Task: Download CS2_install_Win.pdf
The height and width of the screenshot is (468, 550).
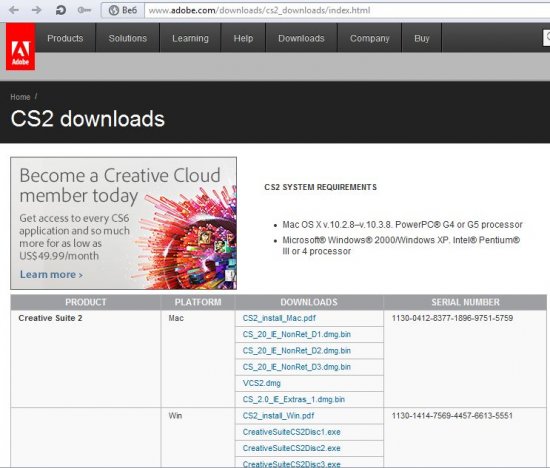Action: 278,416
